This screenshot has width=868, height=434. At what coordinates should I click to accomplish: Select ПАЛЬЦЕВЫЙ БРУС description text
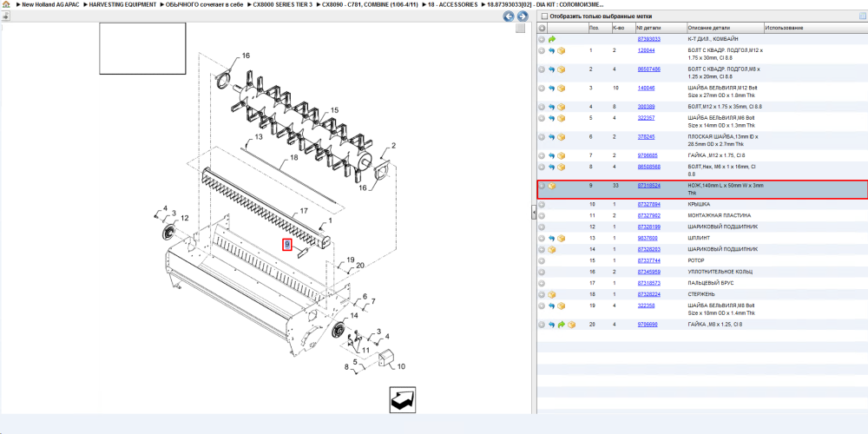click(710, 283)
